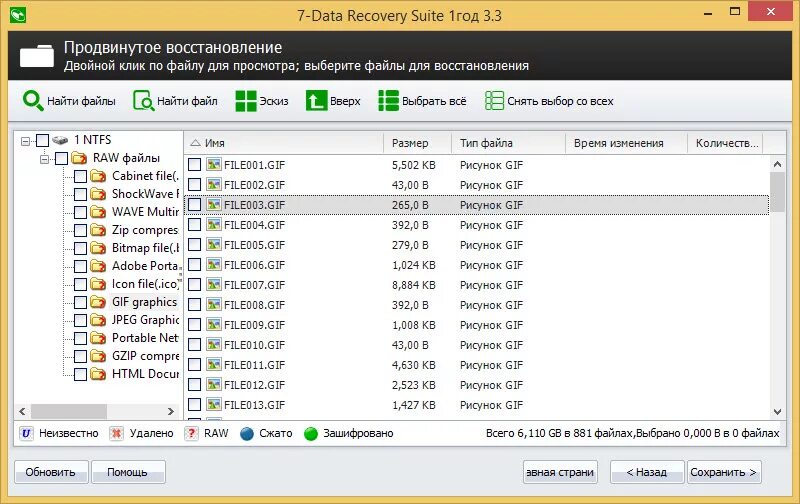The height and width of the screenshot is (504, 800).
Task: Click the Выбрать всё green list icon
Action: click(x=388, y=101)
